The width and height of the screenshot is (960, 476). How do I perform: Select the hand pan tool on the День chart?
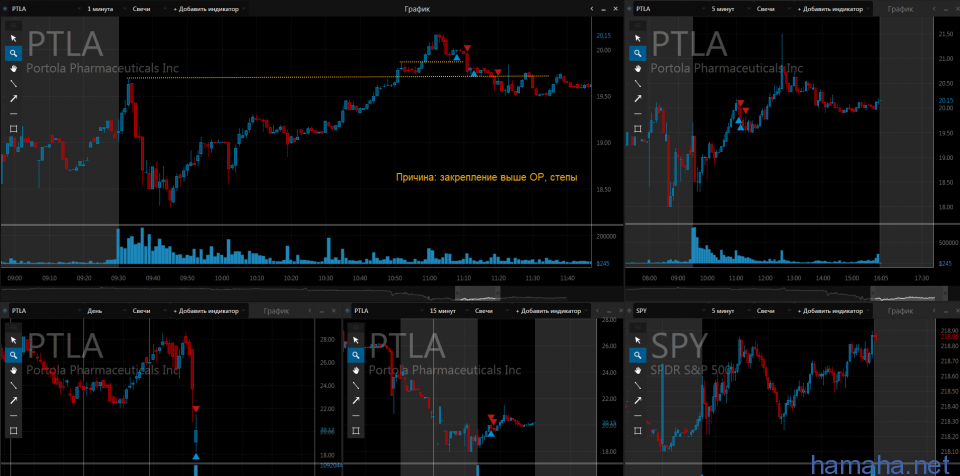(x=13, y=370)
